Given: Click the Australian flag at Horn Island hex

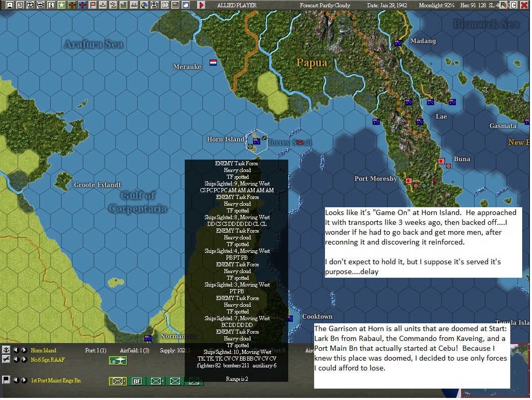Looking at the screenshot, I should [257, 141].
